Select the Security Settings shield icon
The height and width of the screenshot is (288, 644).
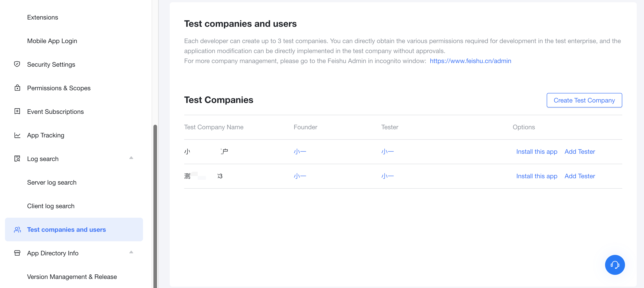(17, 64)
